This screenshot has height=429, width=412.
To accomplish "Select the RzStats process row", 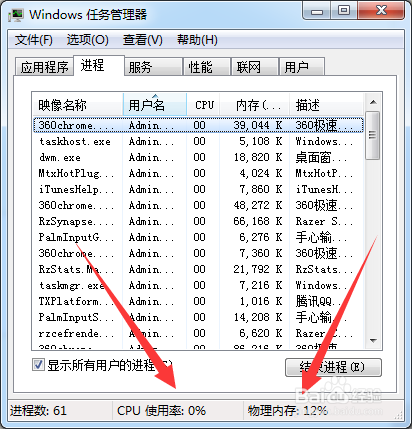I will [198, 269].
